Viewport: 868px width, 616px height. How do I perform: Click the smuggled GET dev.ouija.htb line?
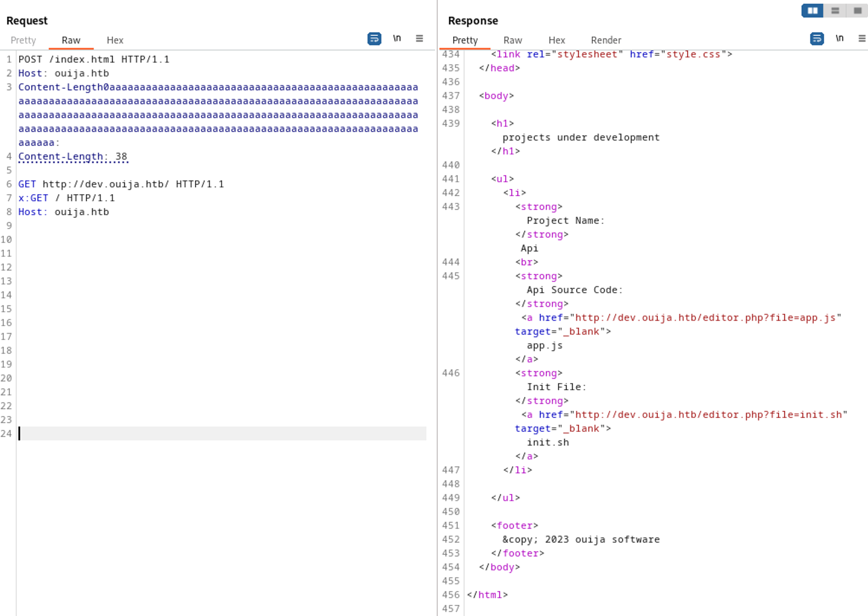click(121, 184)
